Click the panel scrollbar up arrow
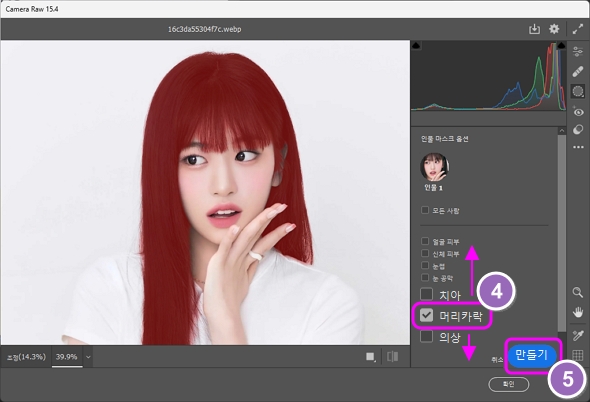Image resolution: width=590 pixels, height=402 pixels. pyautogui.click(x=562, y=131)
